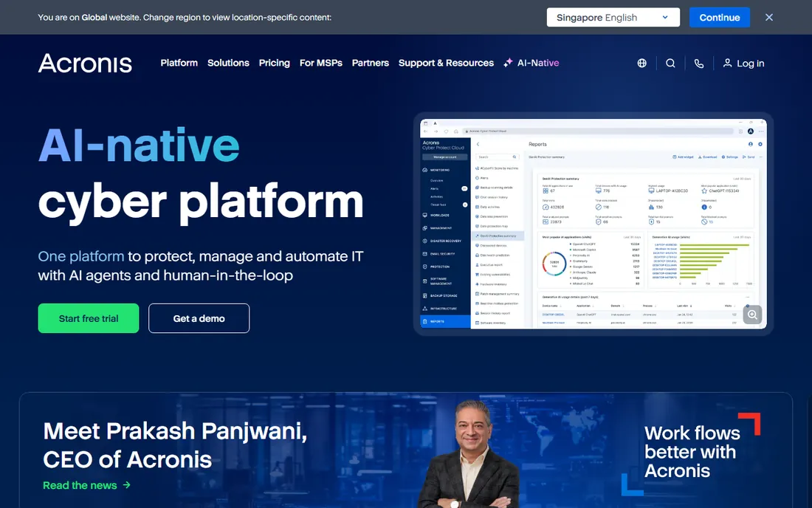Open the site search magnifier icon
Viewport: 812px width, 508px height.
coord(670,63)
